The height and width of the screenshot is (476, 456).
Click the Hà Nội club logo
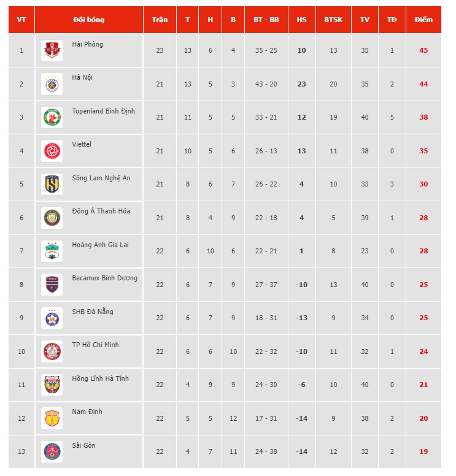52,84
